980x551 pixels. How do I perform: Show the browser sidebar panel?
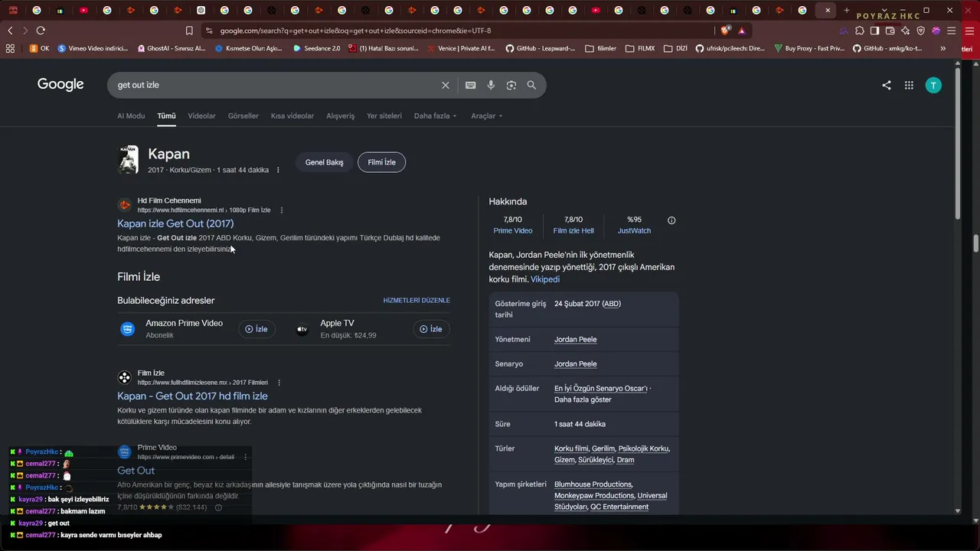point(875,31)
